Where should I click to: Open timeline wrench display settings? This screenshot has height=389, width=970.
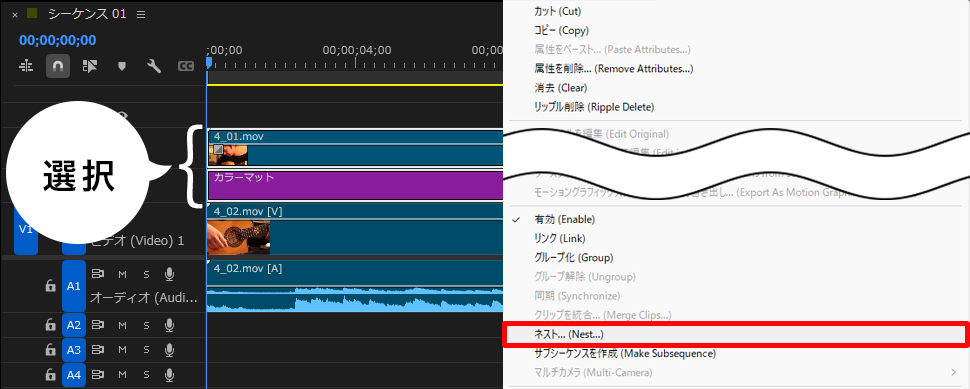[x=153, y=66]
